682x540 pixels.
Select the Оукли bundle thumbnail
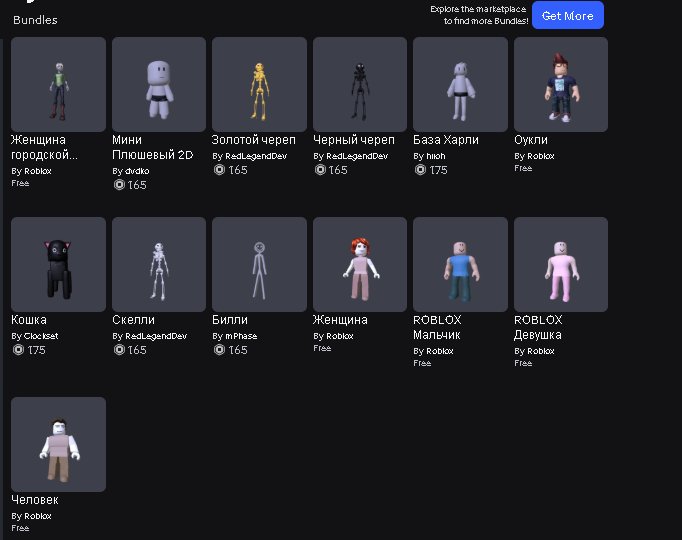click(x=561, y=84)
